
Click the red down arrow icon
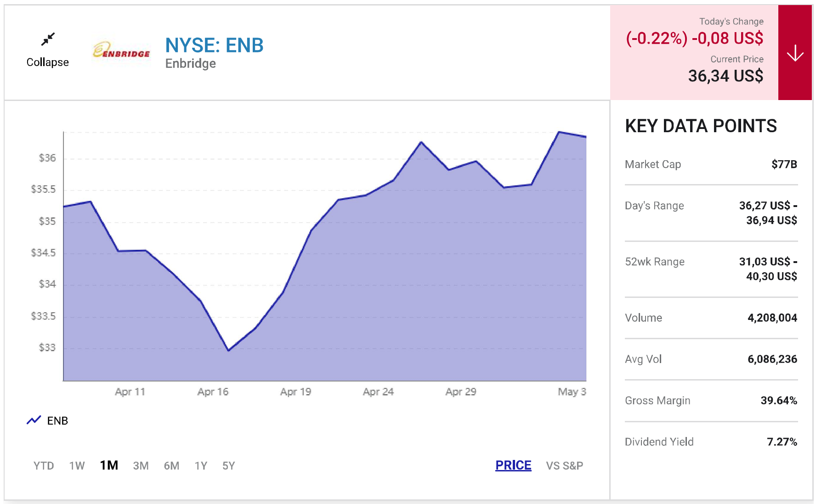click(x=795, y=53)
